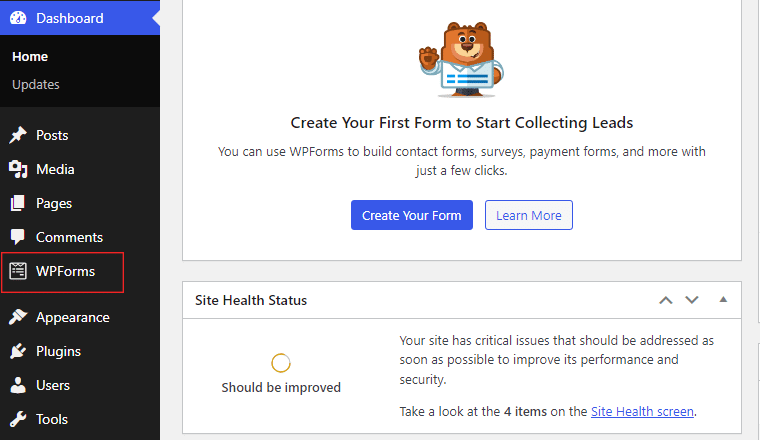The width and height of the screenshot is (760, 440).
Task: Click the Dashboard gauge icon
Action: click(x=18, y=18)
